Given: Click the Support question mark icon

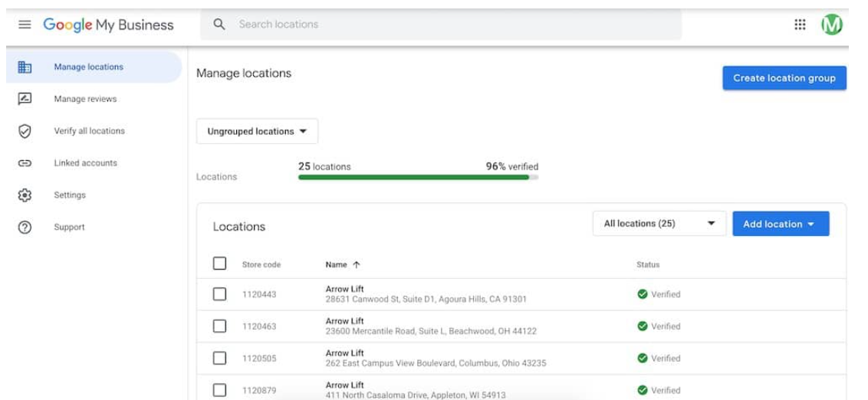Looking at the screenshot, I should 25,228.
